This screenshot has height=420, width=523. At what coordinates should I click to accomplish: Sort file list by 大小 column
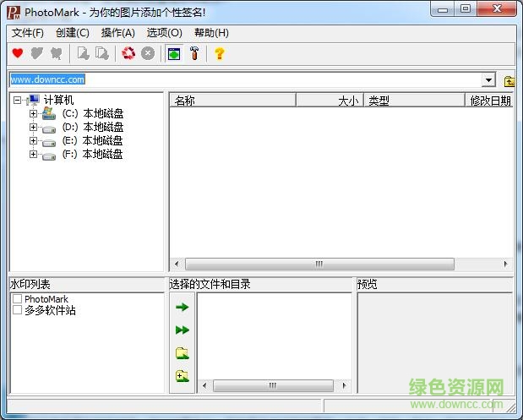[x=330, y=100]
